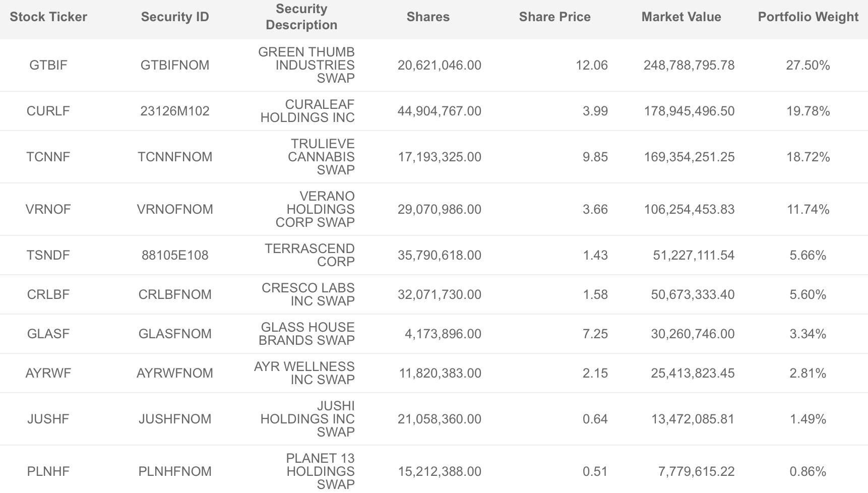Screen dimensions: 868x493
Task: Select shares value 44,904,767.00
Action: (x=440, y=111)
